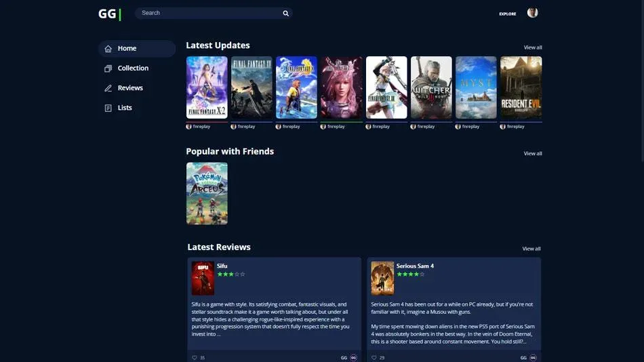
Task: Click fnreplay avatar under Final Fantasy X-2
Action: coord(188,127)
